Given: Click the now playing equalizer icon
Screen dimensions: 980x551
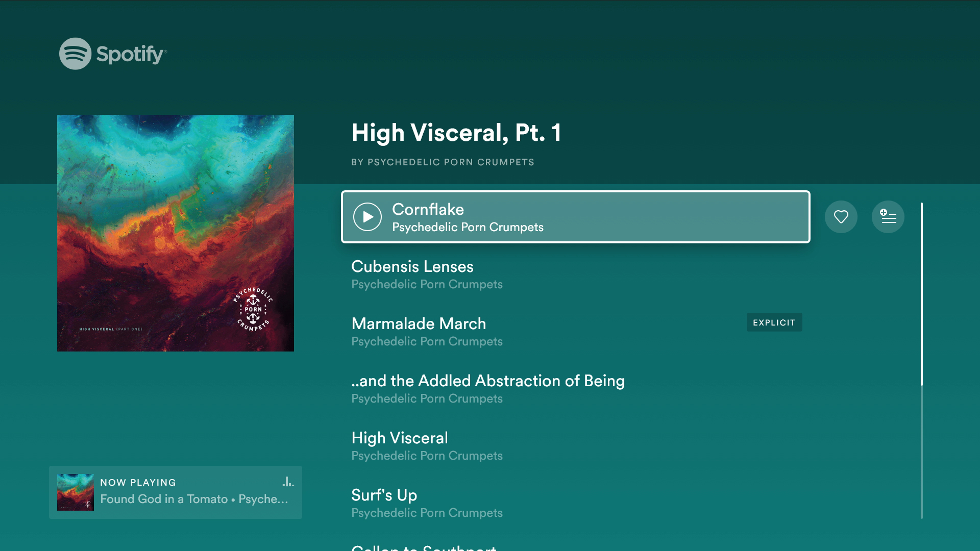Looking at the screenshot, I should [x=288, y=482].
